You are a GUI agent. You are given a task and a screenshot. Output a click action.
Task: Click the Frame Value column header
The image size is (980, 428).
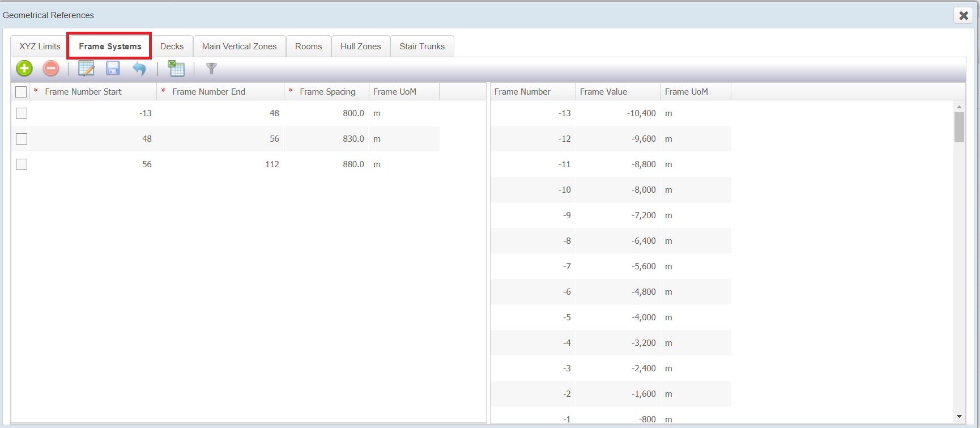click(x=618, y=92)
